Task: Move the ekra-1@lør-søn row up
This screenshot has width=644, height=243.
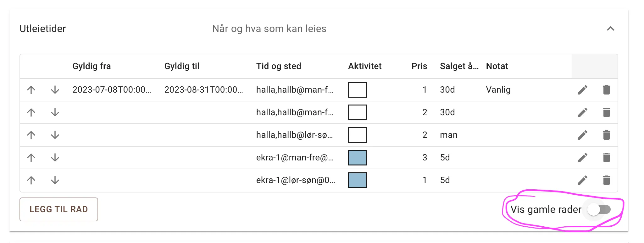Action: (31, 180)
